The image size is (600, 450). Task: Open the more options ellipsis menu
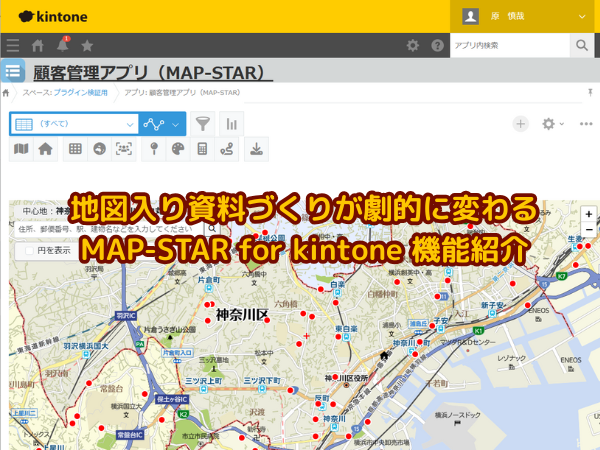586,124
